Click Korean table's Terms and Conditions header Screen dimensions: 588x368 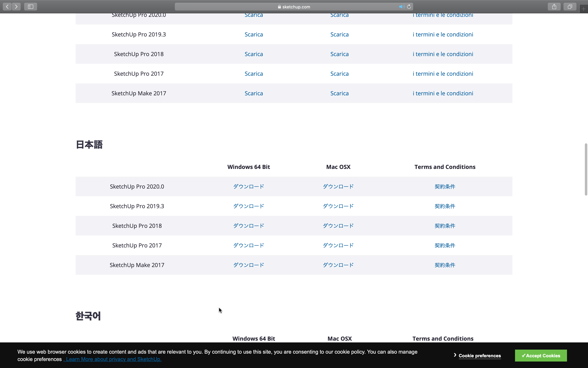[x=443, y=339]
